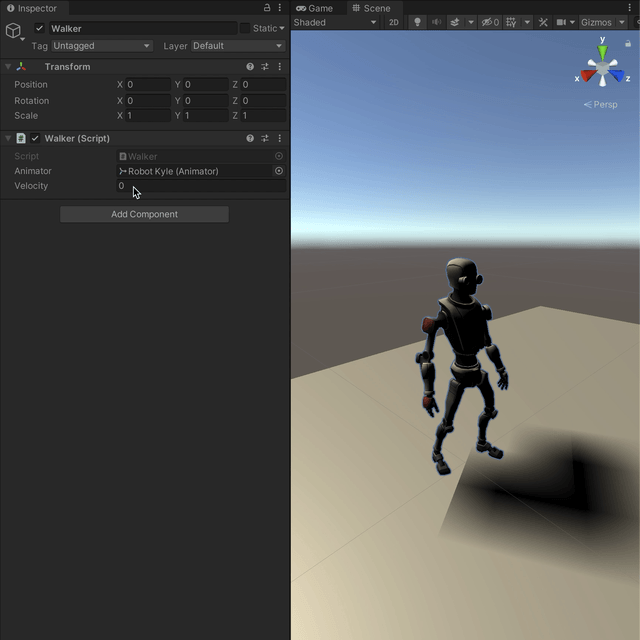Click the Rotation X field
This screenshot has height=640, width=640.
pyautogui.click(x=148, y=100)
